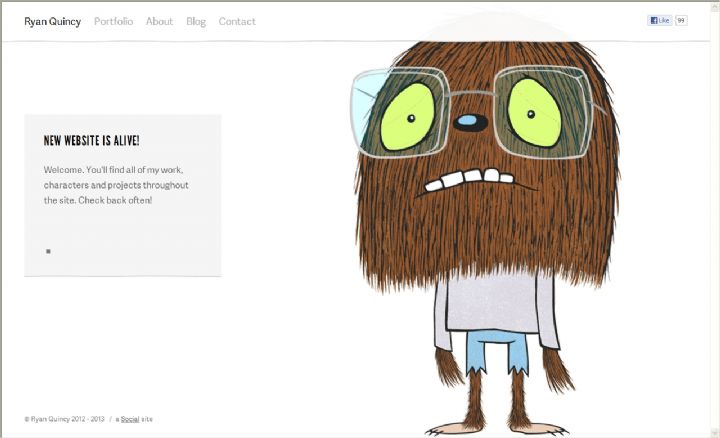Click the Welcome paragraph text
This screenshot has width=720, height=438.
coord(116,185)
